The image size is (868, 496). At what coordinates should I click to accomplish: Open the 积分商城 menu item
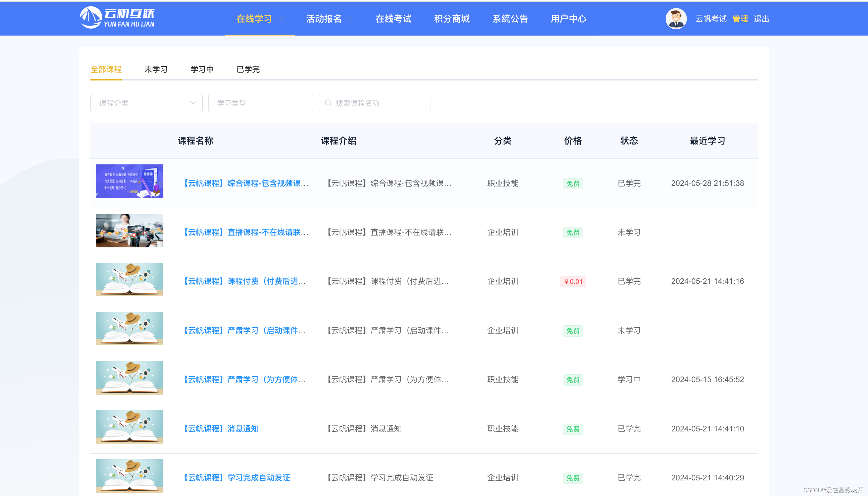tap(452, 19)
